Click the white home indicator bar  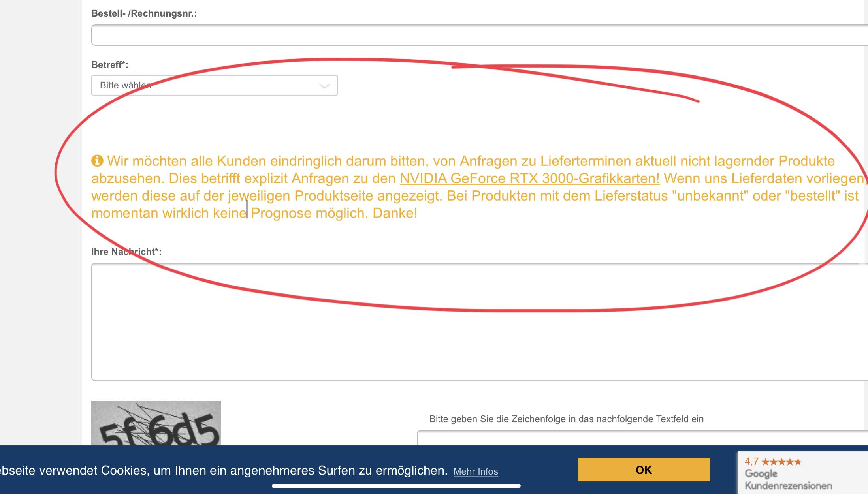click(396, 486)
